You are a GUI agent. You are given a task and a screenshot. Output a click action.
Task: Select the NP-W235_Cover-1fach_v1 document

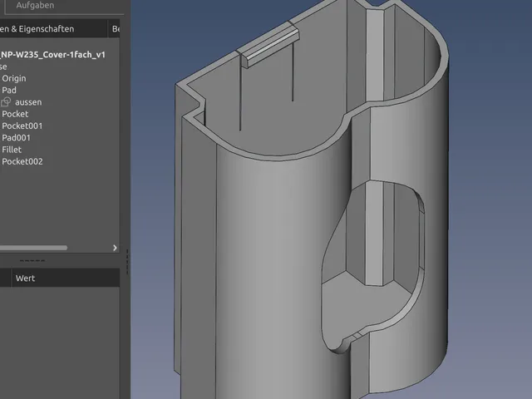tap(53, 55)
